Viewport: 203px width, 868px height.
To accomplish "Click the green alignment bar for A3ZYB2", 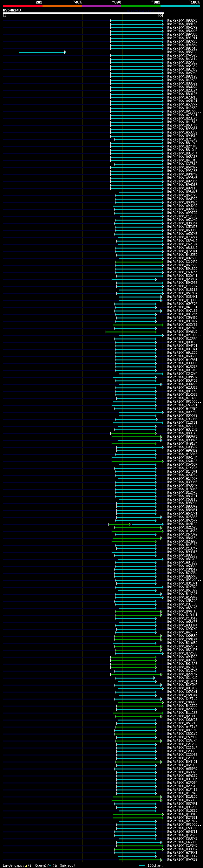I will [138, 325].
